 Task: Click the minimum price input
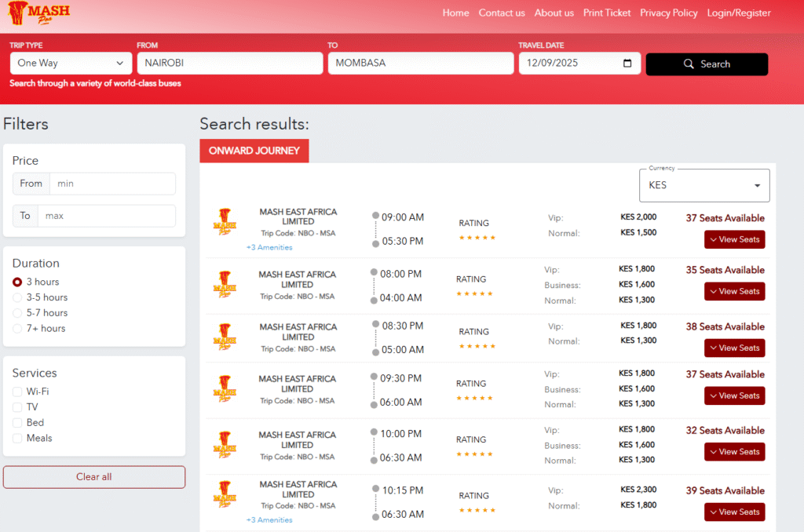pyautogui.click(x=112, y=184)
